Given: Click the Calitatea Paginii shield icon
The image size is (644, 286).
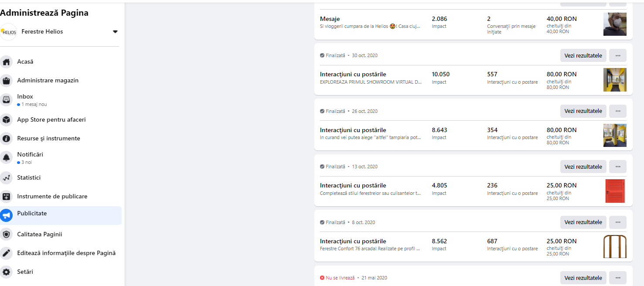Looking at the screenshot, I should point(7,235).
